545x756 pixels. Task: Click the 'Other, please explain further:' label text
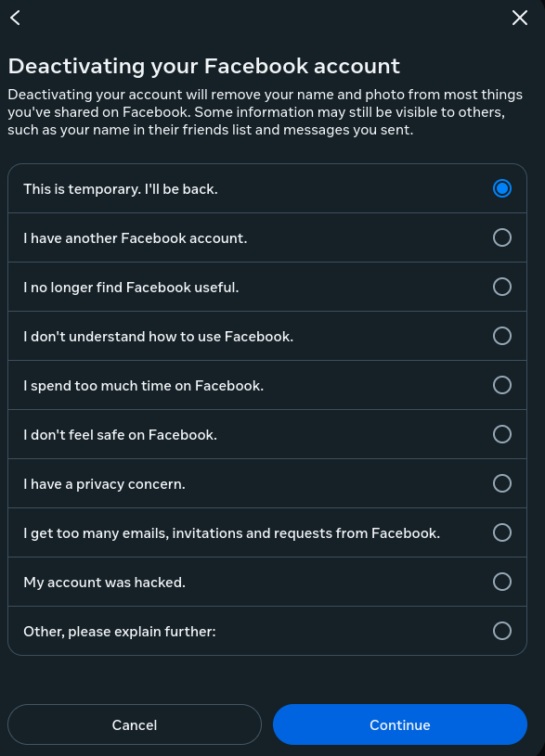[120, 632]
